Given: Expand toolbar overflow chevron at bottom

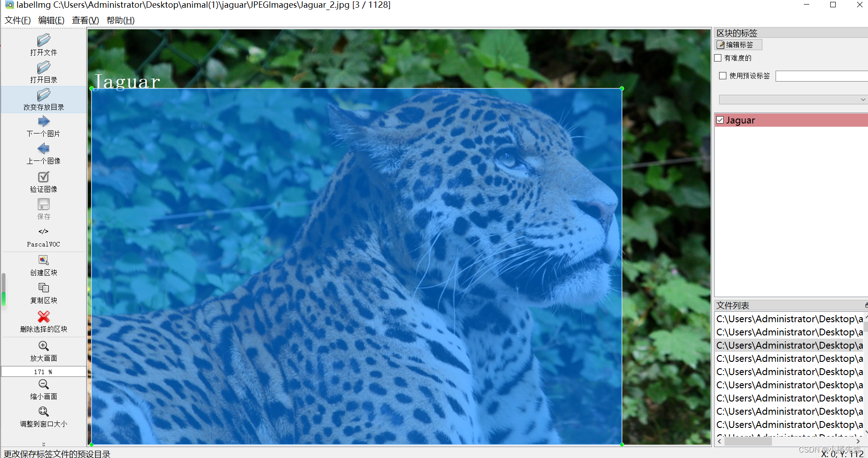Looking at the screenshot, I should click(44, 444).
